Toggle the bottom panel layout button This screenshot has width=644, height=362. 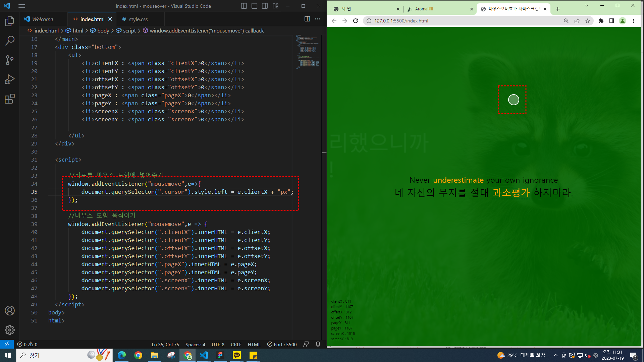pyautogui.click(x=254, y=6)
